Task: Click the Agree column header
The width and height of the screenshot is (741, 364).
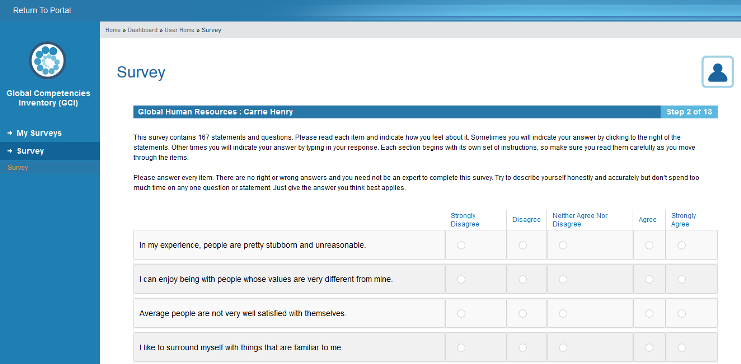Action: pyautogui.click(x=647, y=220)
